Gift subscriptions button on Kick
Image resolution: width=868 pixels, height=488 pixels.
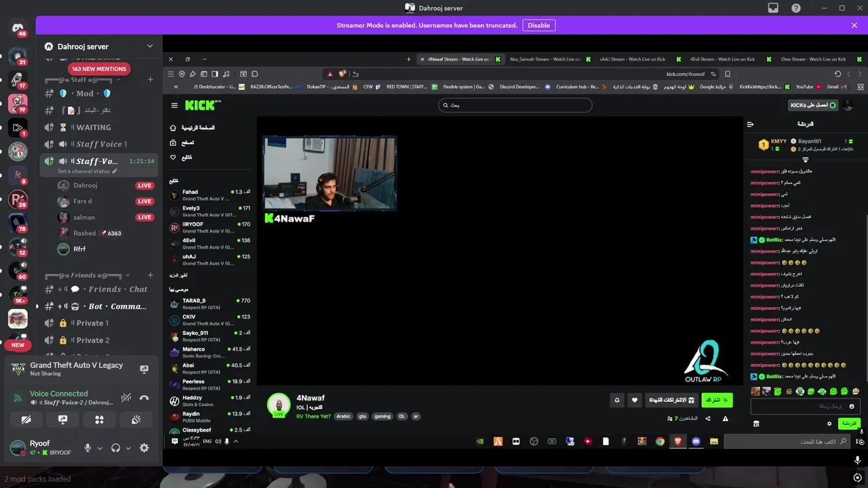tap(671, 401)
